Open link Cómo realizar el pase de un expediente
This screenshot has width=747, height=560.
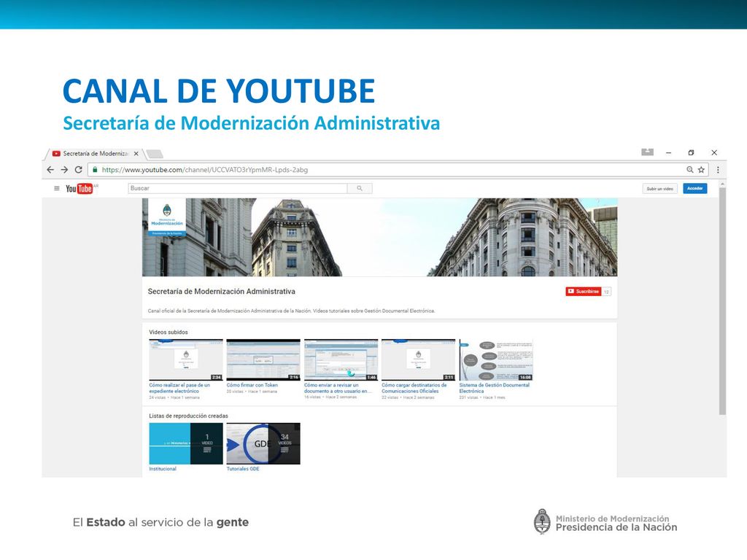point(179,388)
